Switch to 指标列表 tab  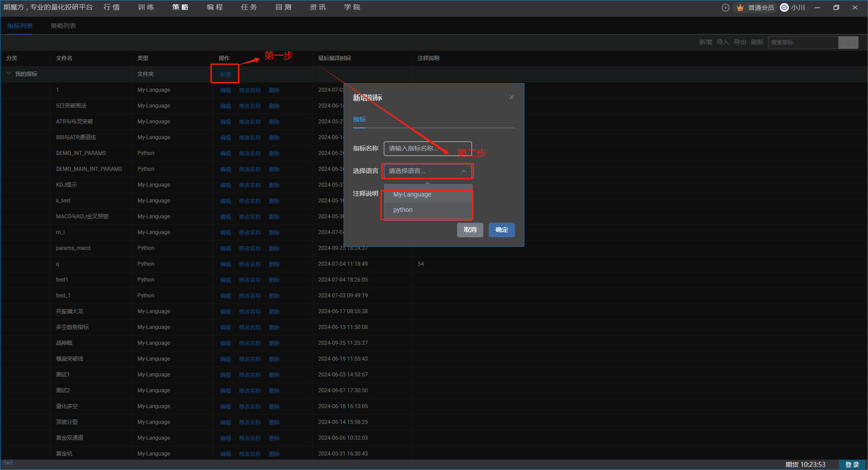coord(20,26)
